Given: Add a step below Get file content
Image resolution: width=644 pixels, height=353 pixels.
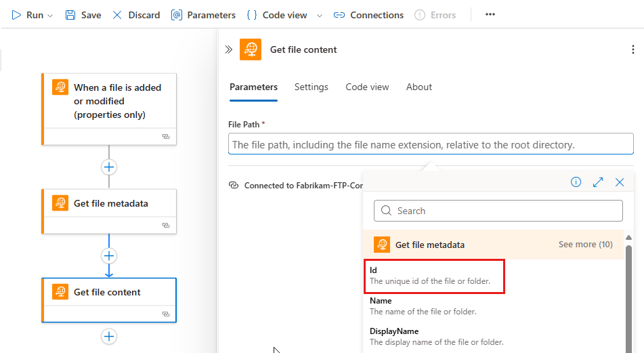Looking at the screenshot, I should tap(109, 337).
